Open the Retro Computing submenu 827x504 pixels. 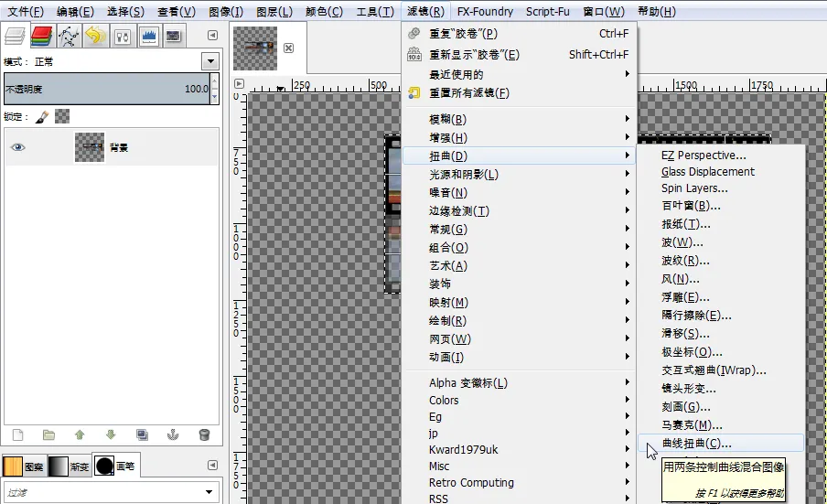coord(519,482)
